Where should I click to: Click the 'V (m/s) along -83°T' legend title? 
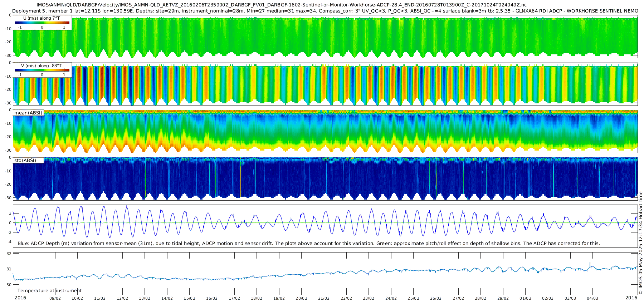click(41, 66)
